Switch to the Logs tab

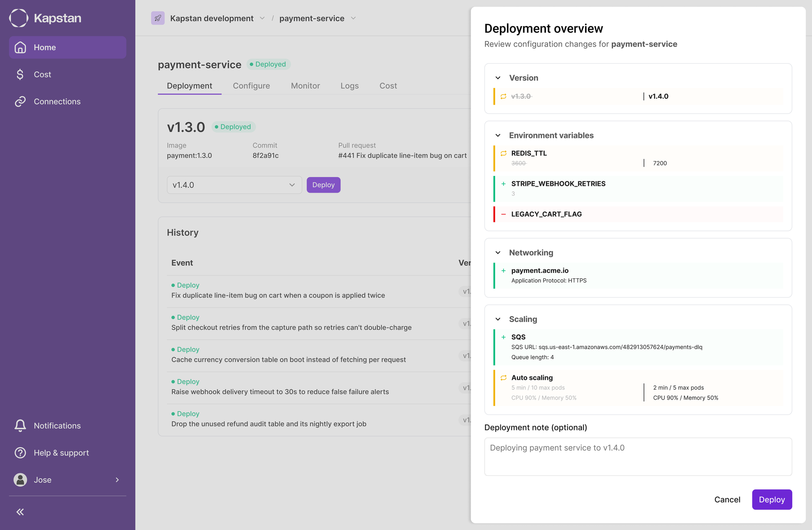tap(350, 86)
